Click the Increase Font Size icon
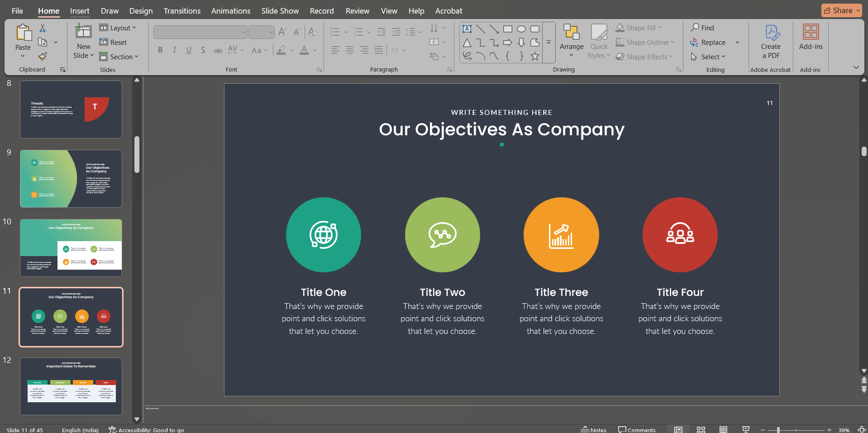 click(281, 32)
